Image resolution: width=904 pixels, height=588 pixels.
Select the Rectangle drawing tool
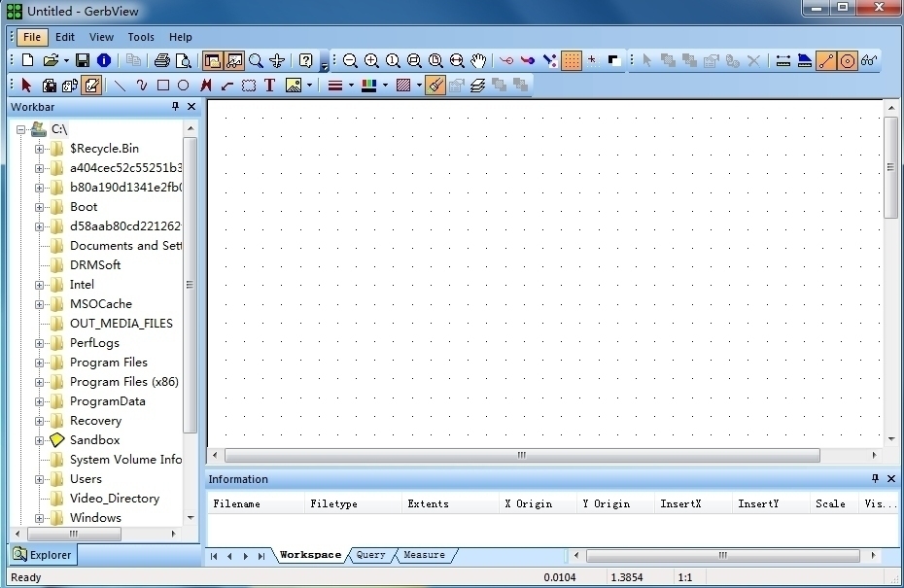(x=163, y=86)
